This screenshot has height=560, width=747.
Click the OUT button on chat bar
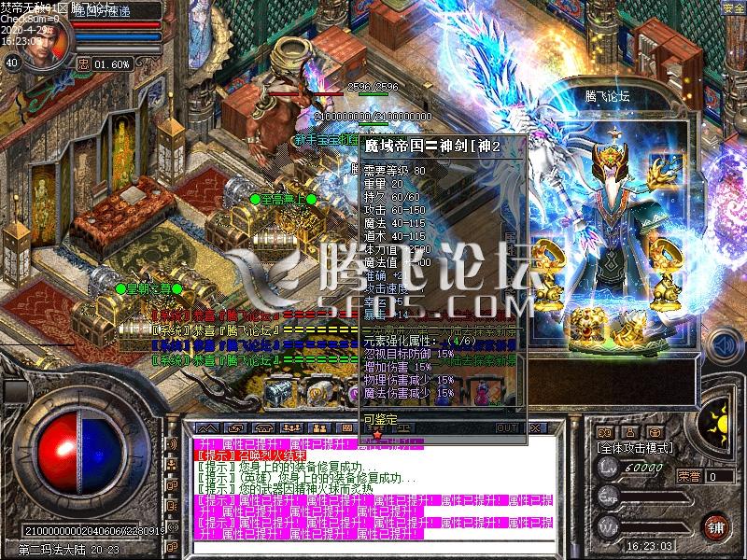(x=507, y=428)
